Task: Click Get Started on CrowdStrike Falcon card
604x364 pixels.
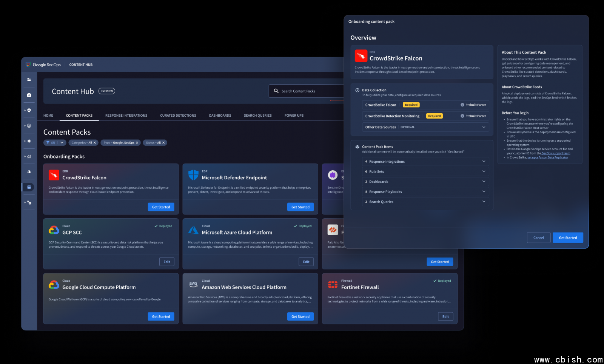Action: [x=161, y=207]
